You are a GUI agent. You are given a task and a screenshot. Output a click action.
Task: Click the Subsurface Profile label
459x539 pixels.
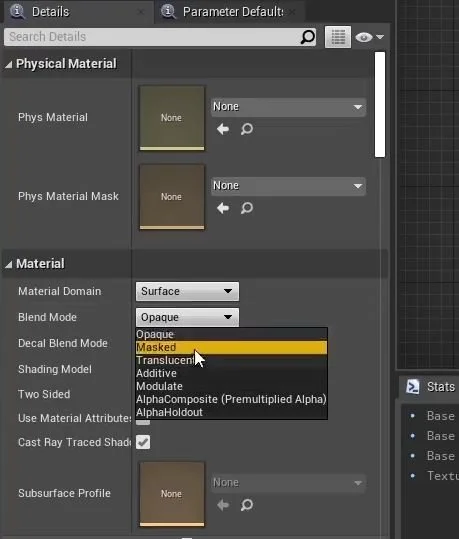64,493
